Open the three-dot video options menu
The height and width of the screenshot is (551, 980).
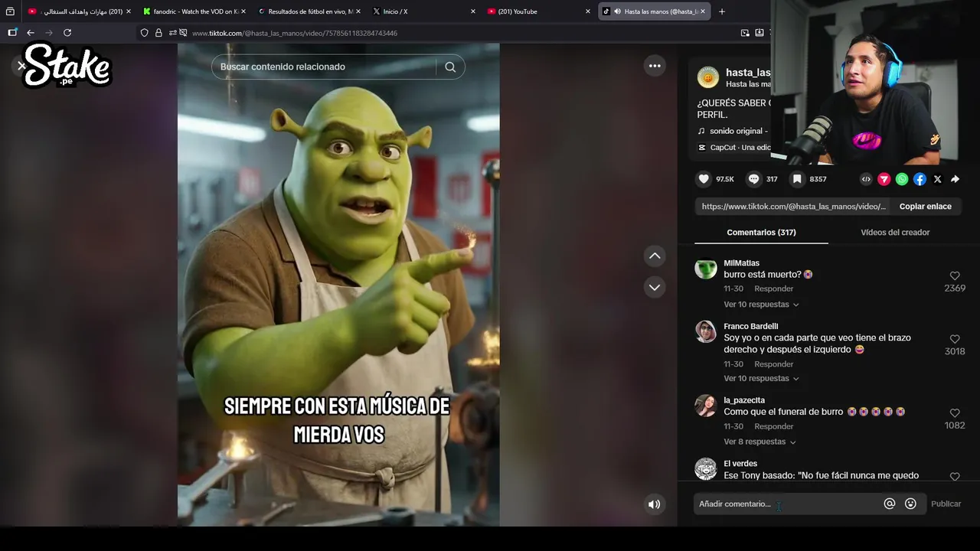point(655,66)
